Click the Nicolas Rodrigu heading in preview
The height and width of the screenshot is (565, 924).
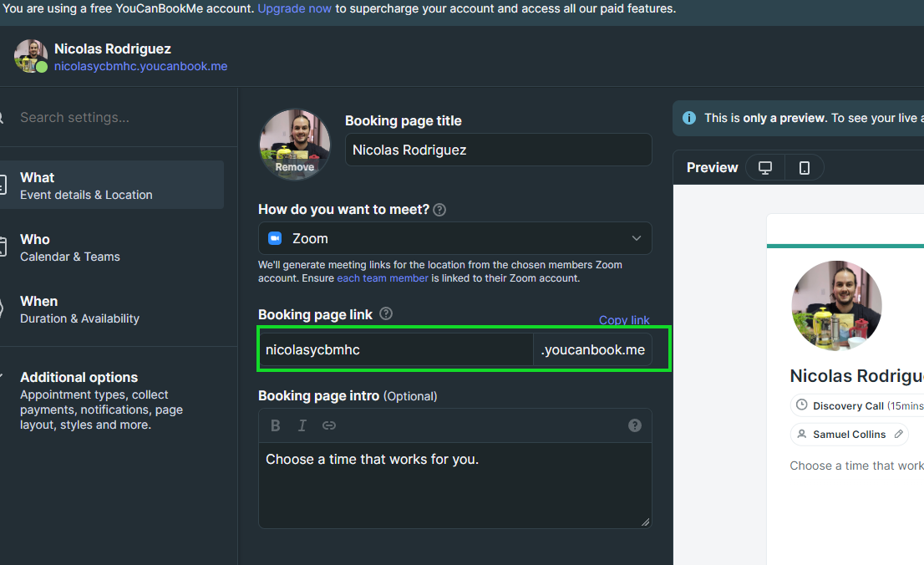[857, 375]
